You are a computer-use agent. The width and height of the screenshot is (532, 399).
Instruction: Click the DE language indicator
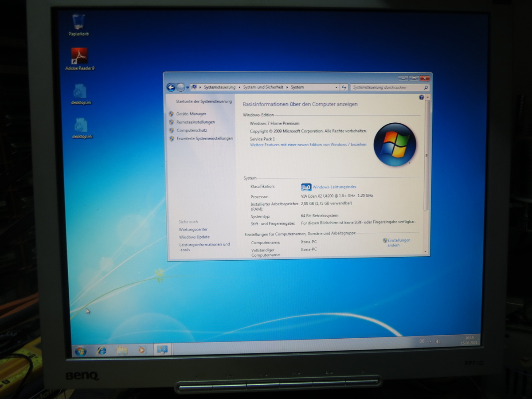pos(422,340)
